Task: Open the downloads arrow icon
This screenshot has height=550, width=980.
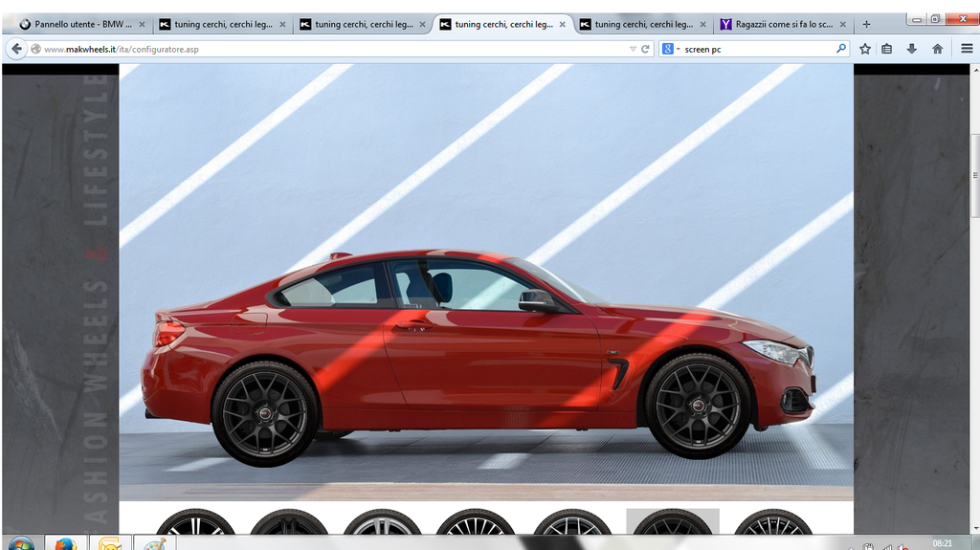Action: pos(911,49)
